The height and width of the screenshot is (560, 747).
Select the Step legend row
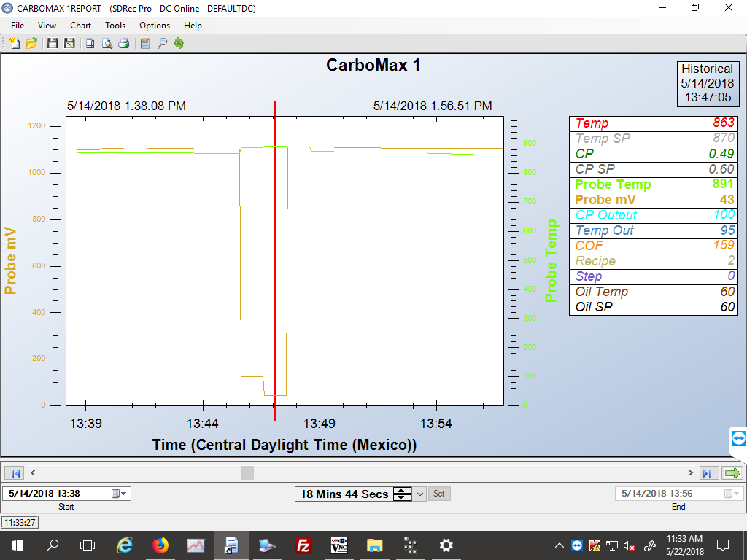(653, 276)
